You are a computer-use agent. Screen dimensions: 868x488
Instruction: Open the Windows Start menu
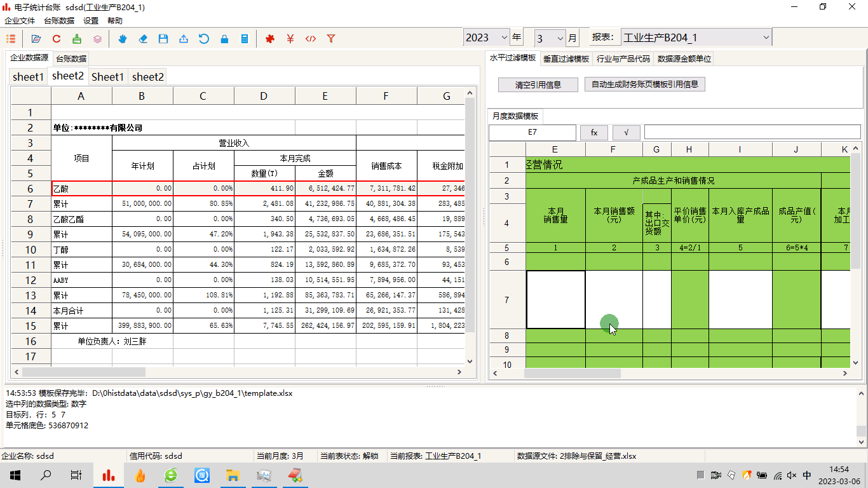coord(15,475)
